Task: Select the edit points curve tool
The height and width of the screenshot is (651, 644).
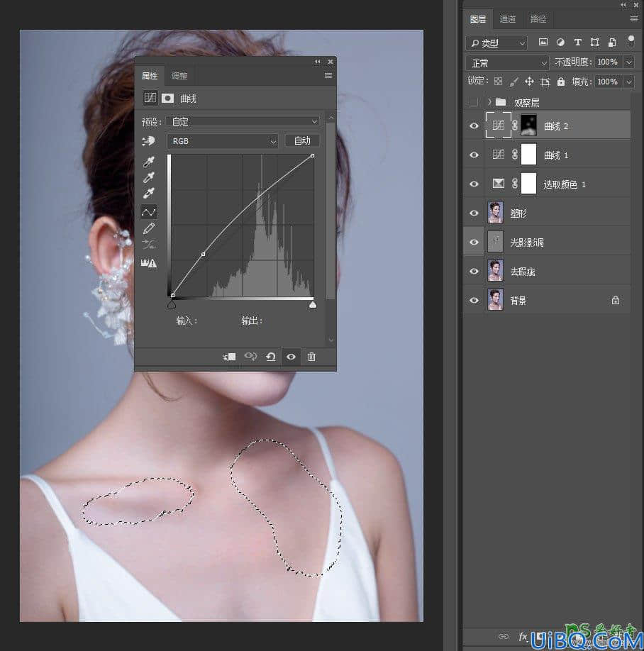Action: (x=149, y=212)
